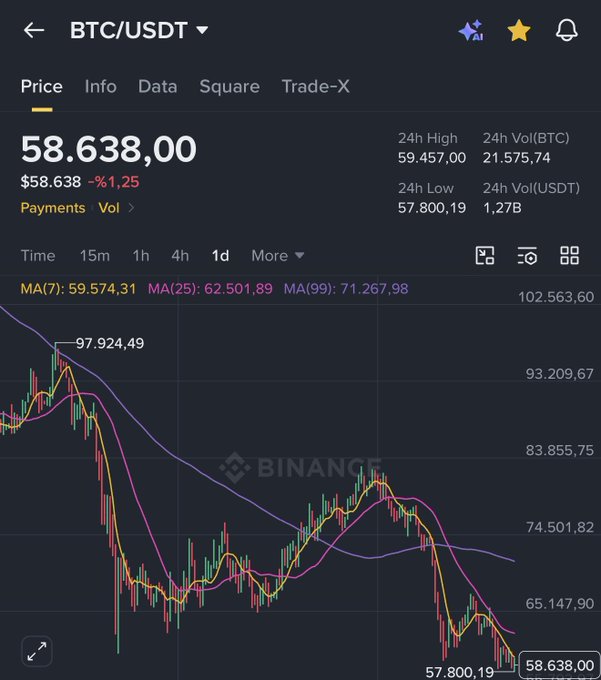Tap the 74.501,82 price axis label
Screen dimensions: 601x680
tap(560, 527)
